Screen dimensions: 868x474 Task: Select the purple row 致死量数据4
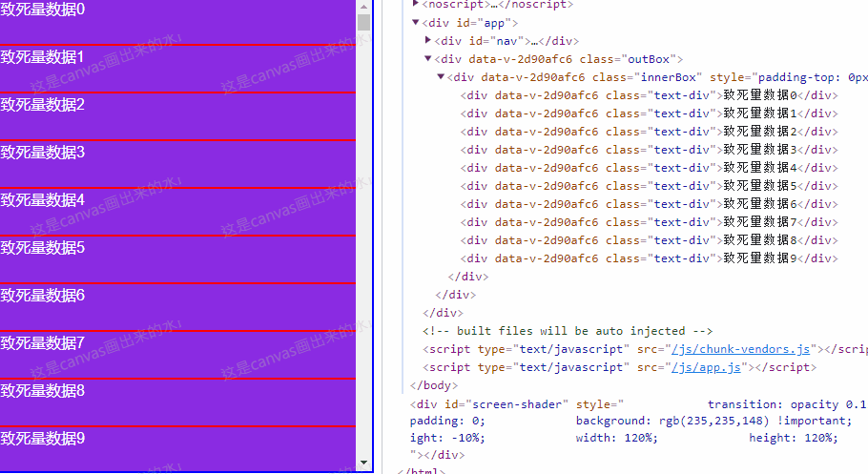[177, 212]
